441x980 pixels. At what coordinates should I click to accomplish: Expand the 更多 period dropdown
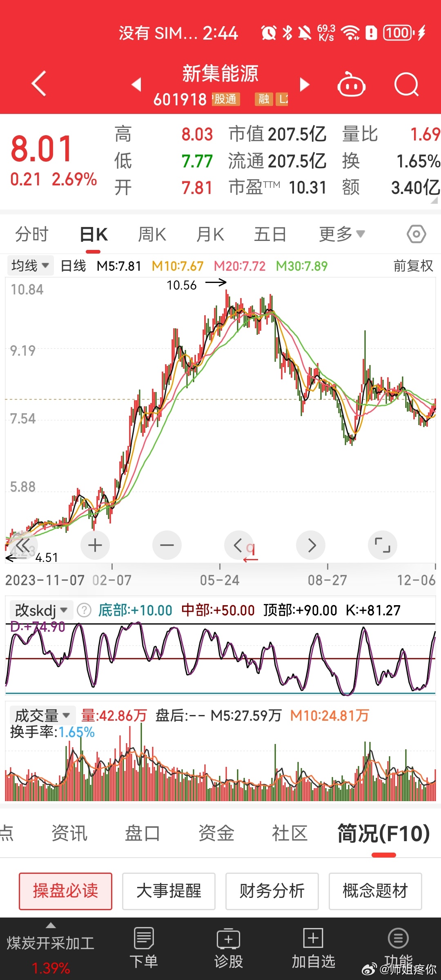(x=341, y=234)
